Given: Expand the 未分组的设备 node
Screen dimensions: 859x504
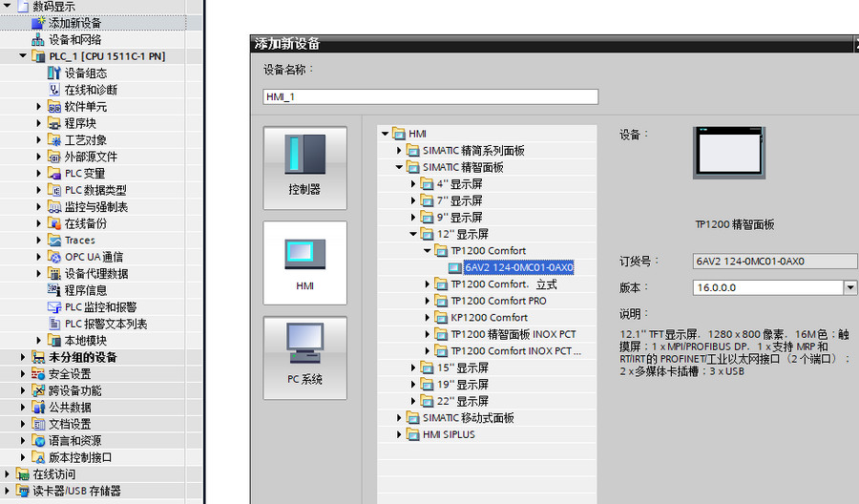Looking at the screenshot, I should coord(23,357).
